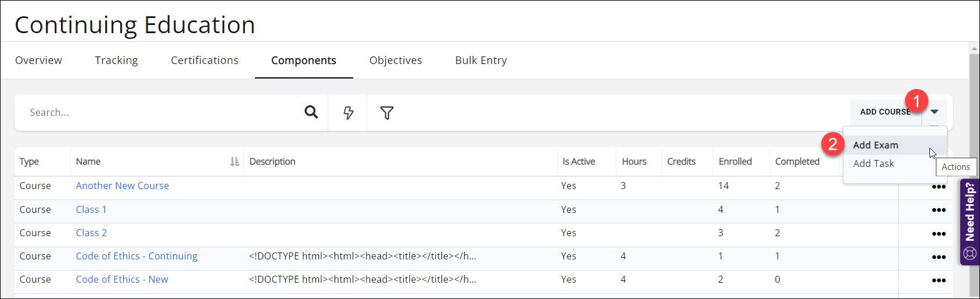
Task: Open actions menu for Class 2 row
Action: pyautogui.click(x=938, y=233)
